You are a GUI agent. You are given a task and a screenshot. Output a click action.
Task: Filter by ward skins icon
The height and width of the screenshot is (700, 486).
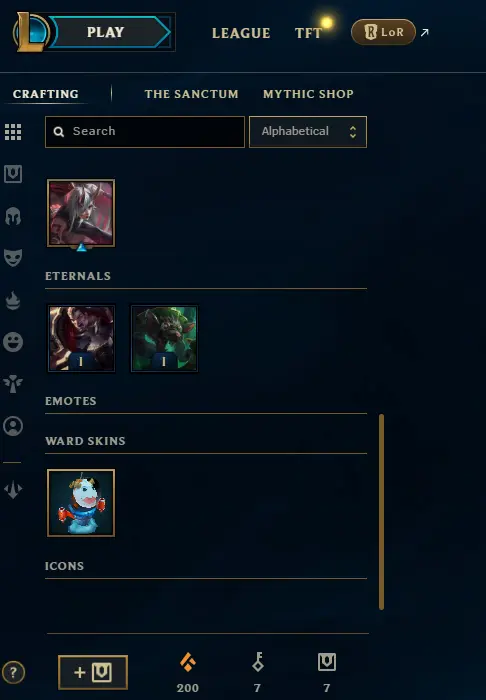click(13, 383)
